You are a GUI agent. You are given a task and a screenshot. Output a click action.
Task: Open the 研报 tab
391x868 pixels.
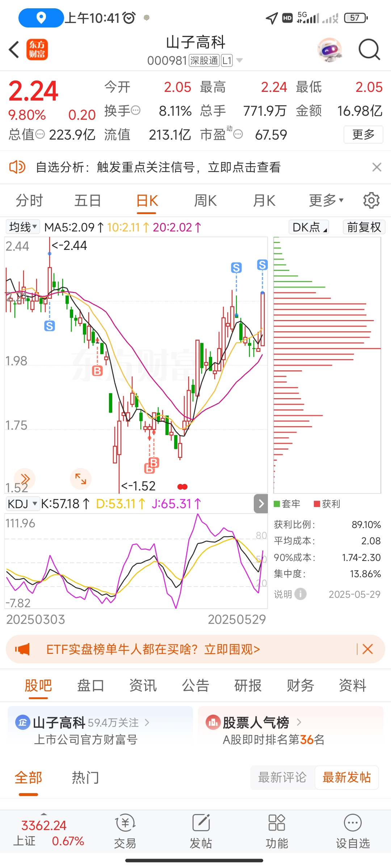248,685
